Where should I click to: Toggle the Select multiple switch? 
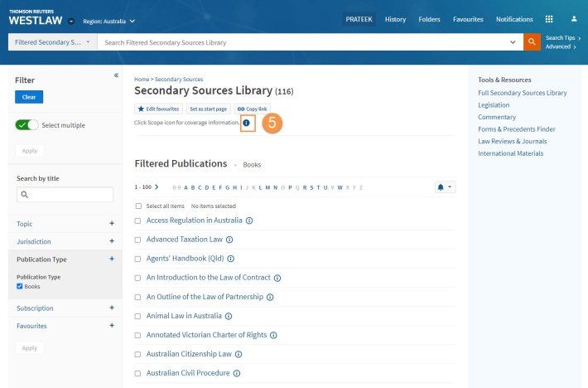point(27,125)
